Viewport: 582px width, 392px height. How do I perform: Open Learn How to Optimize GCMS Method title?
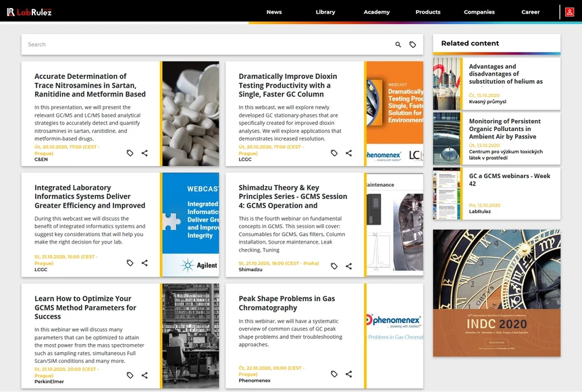click(85, 308)
